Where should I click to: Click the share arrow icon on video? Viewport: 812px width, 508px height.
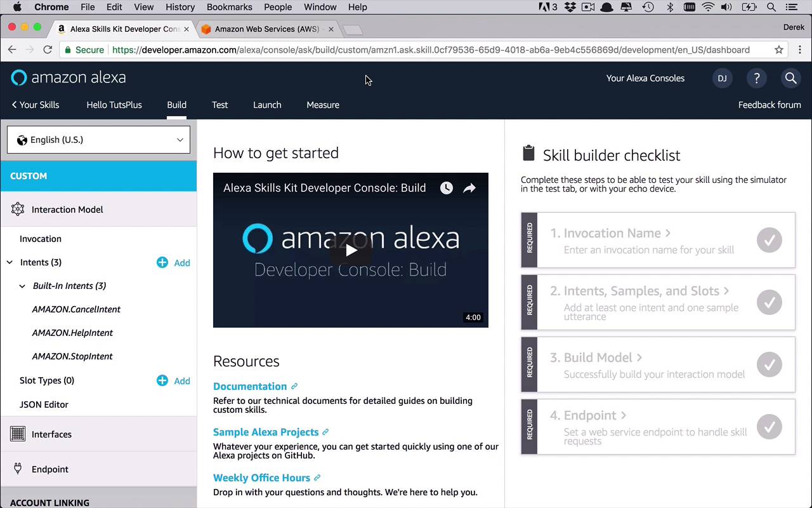click(469, 188)
